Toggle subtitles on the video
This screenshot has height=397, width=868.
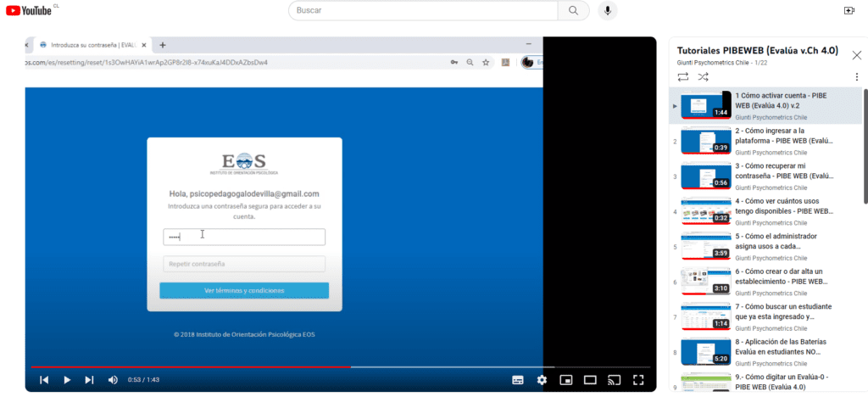pos(517,380)
